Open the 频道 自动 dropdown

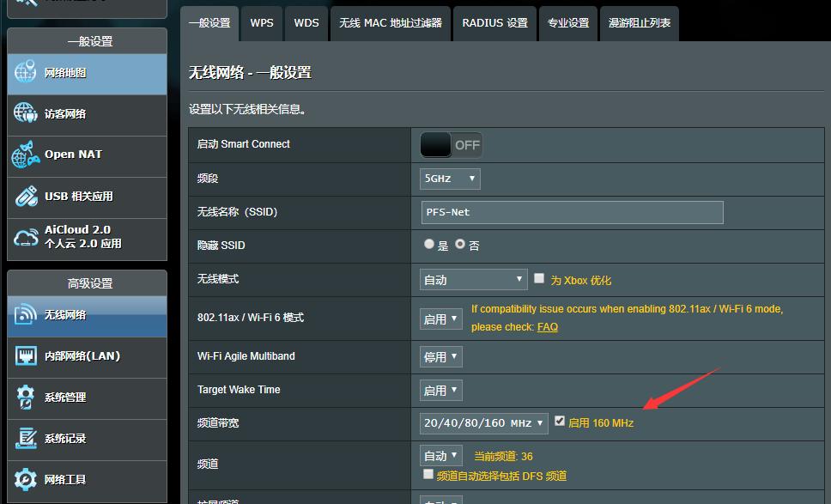click(x=441, y=456)
